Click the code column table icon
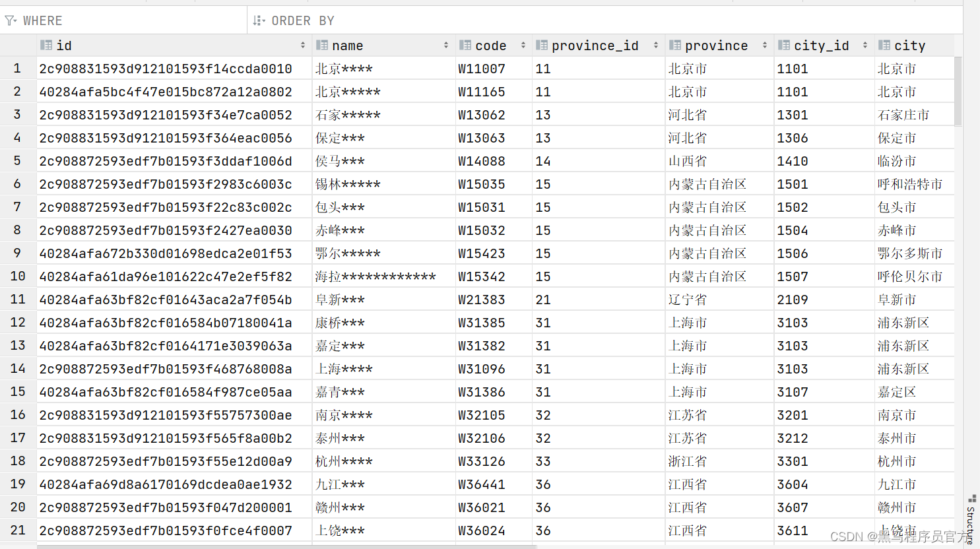The image size is (980, 549). 465,46
